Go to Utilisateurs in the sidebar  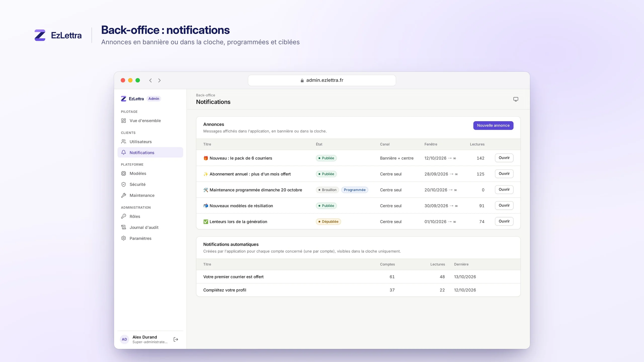point(150,142)
